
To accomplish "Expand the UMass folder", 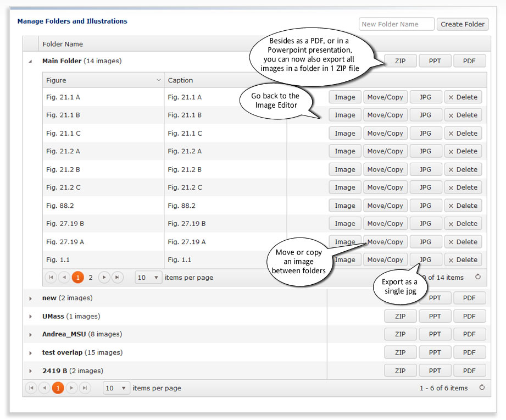I will (x=30, y=317).
